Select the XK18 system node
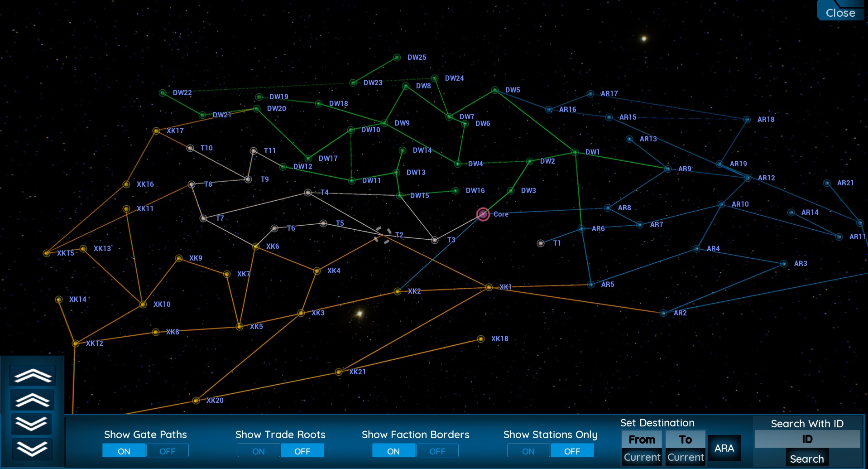This screenshot has width=868, height=469. click(x=481, y=338)
